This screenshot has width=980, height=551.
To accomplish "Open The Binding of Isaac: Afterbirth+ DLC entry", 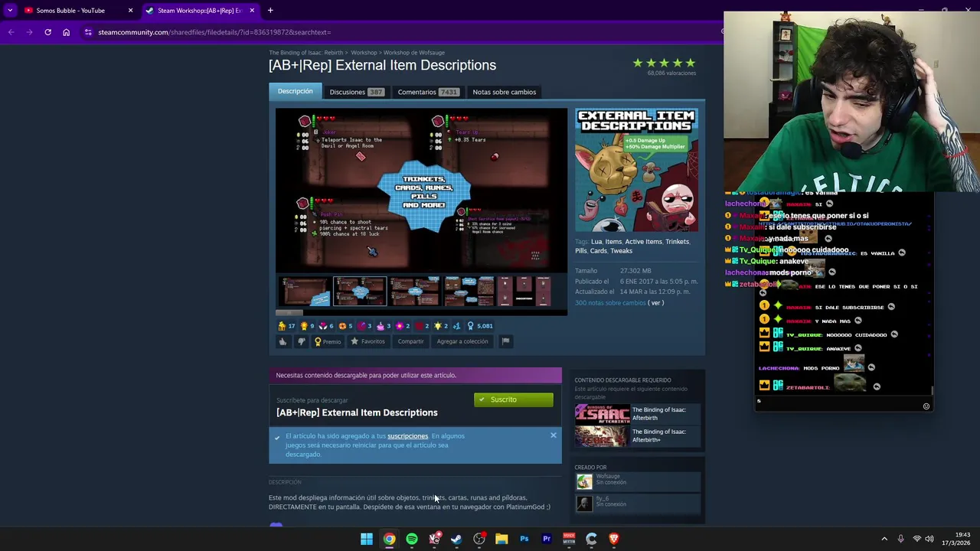I will [637, 435].
